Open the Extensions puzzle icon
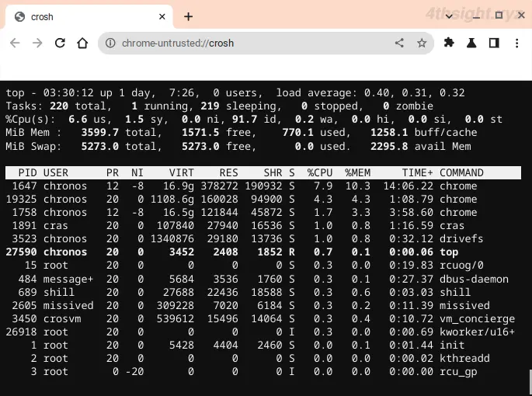The width and height of the screenshot is (532, 396). (x=449, y=43)
